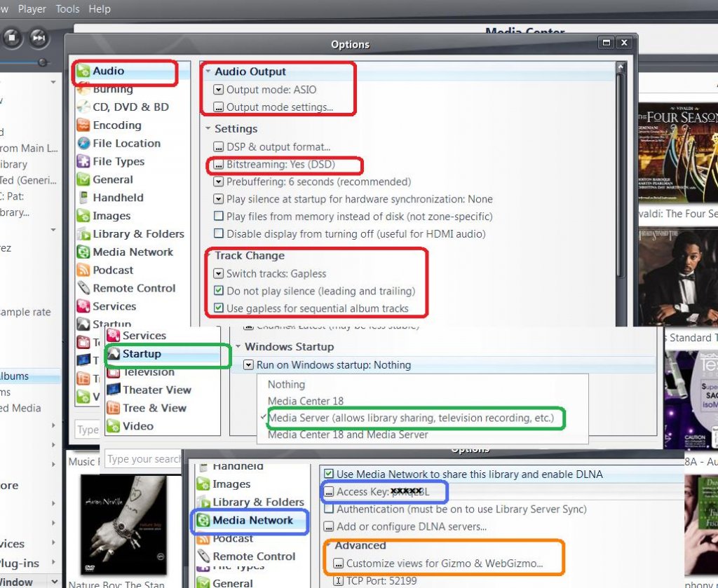718x588 pixels.
Task: Click the Audio category speaker icon
Action: point(83,71)
